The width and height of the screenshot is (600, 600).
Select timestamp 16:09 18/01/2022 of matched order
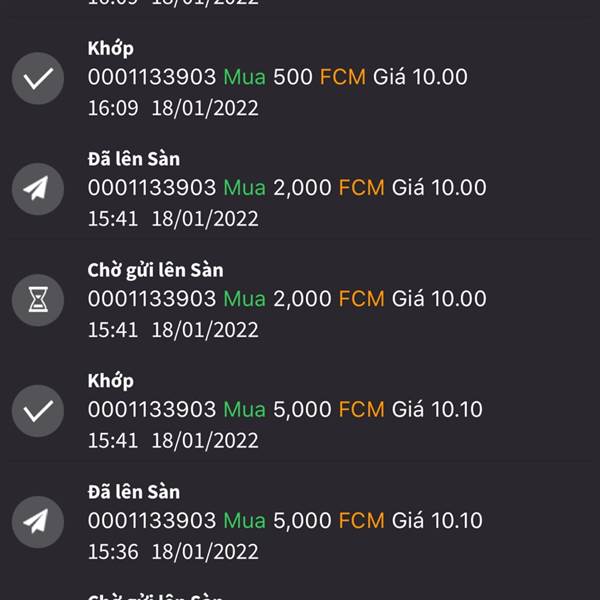[x=173, y=108]
